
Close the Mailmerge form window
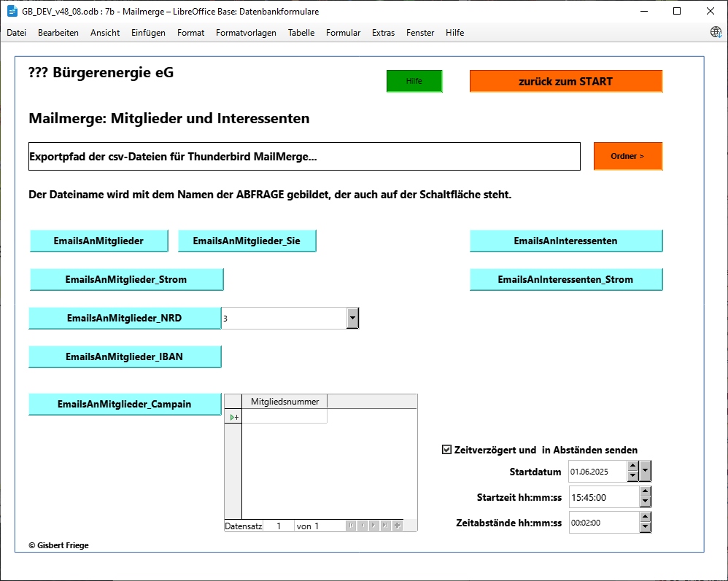pos(710,11)
